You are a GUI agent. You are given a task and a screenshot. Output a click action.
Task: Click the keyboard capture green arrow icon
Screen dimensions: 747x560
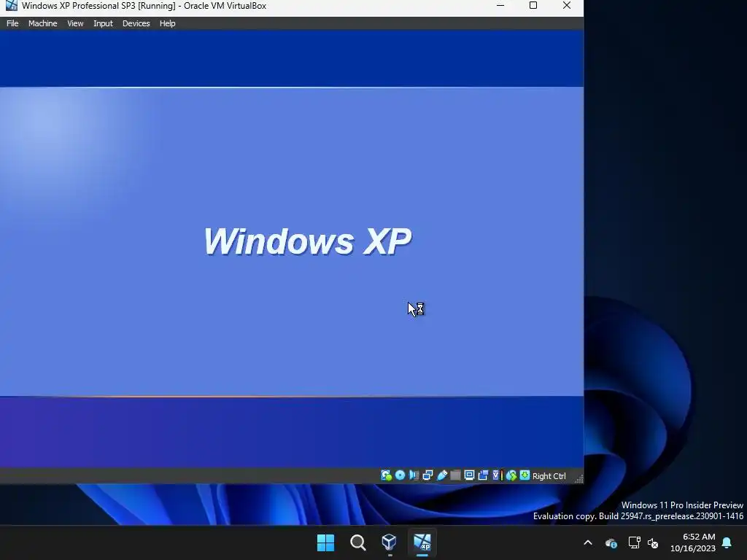click(525, 475)
